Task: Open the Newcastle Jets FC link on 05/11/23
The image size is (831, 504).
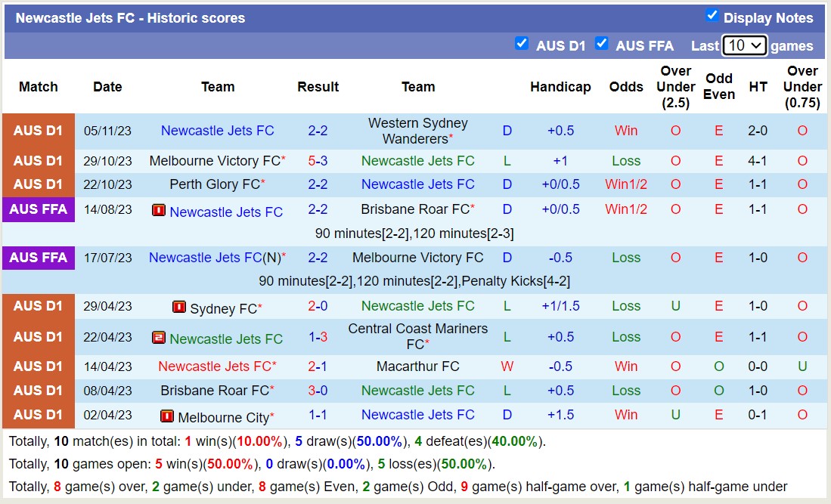Action: tap(218, 130)
